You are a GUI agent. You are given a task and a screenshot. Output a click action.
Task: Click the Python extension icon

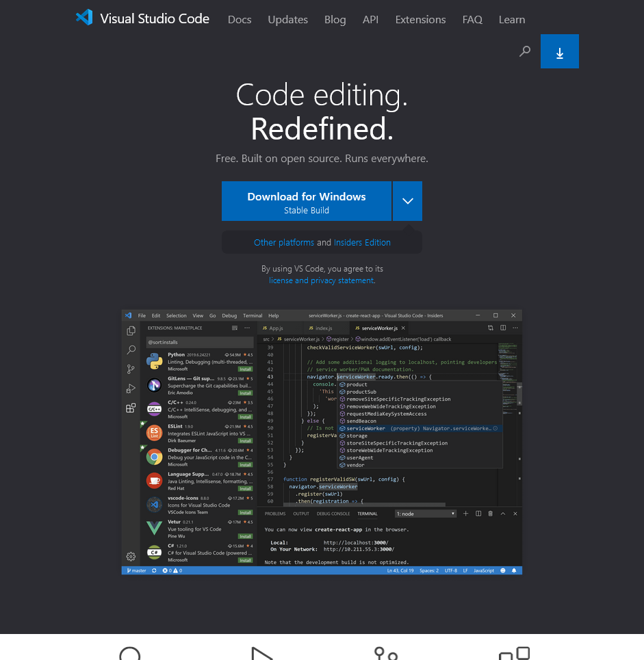[155, 361]
